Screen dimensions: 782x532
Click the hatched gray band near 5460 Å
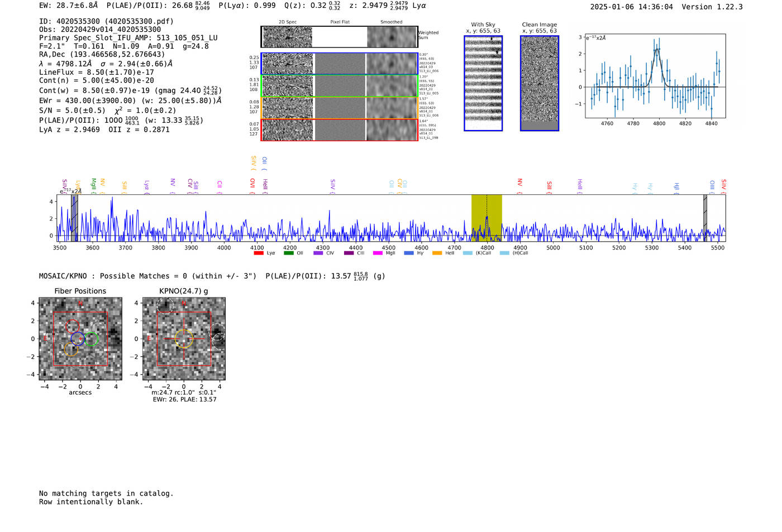click(705, 218)
